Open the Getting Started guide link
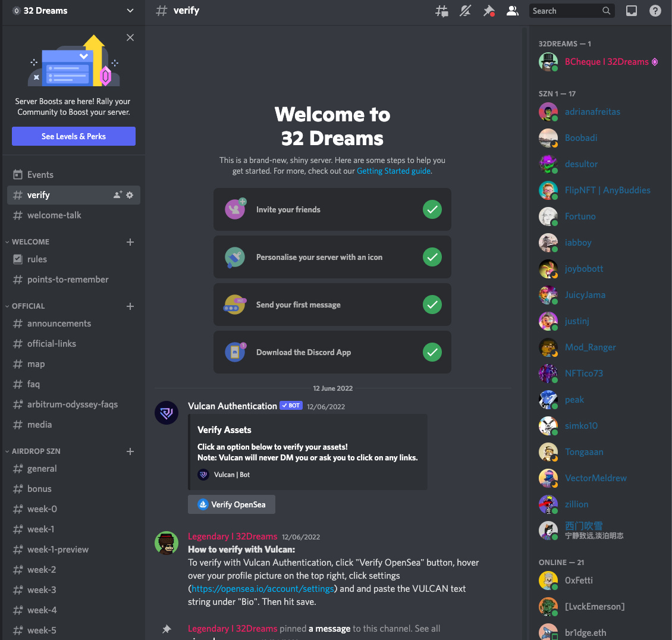The image size is (672, 640). click(x=393, y=171)
